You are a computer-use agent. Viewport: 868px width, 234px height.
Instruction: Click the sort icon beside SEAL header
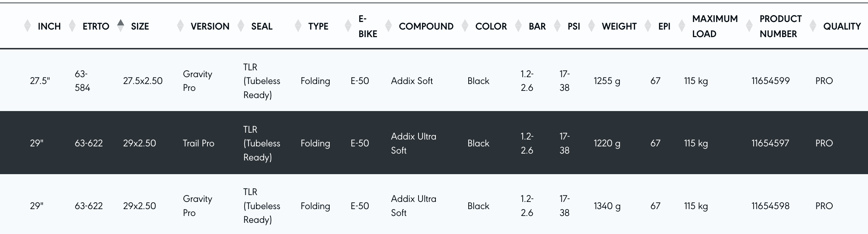pos(241,26)
